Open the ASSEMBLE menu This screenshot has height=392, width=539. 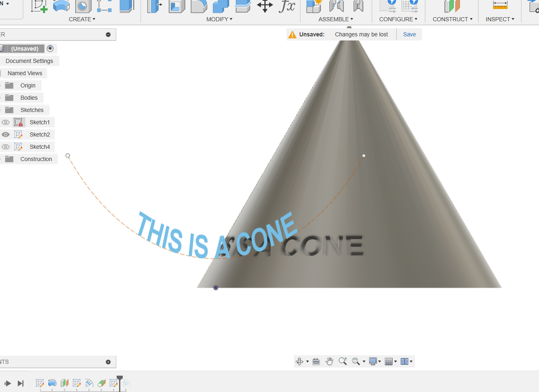(336, 19)
